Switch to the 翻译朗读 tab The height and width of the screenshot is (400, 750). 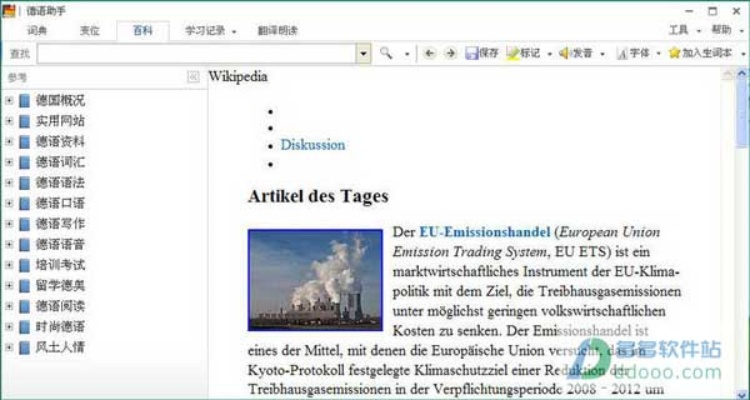coord(276,31)
